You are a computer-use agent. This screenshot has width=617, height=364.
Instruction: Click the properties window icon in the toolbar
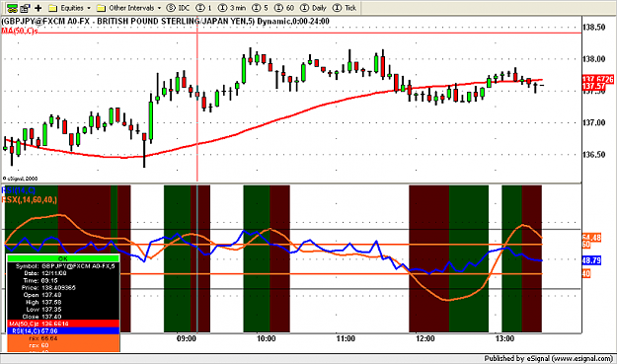26,8
